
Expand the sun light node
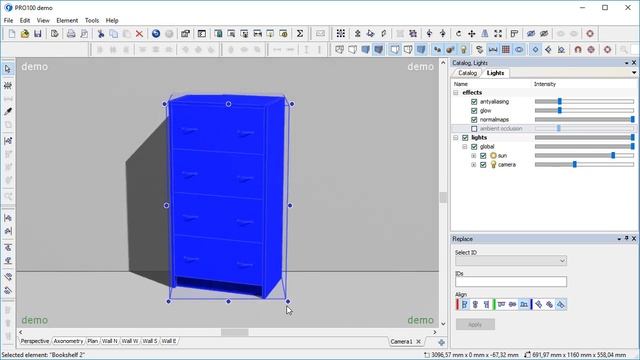point(474,156)
